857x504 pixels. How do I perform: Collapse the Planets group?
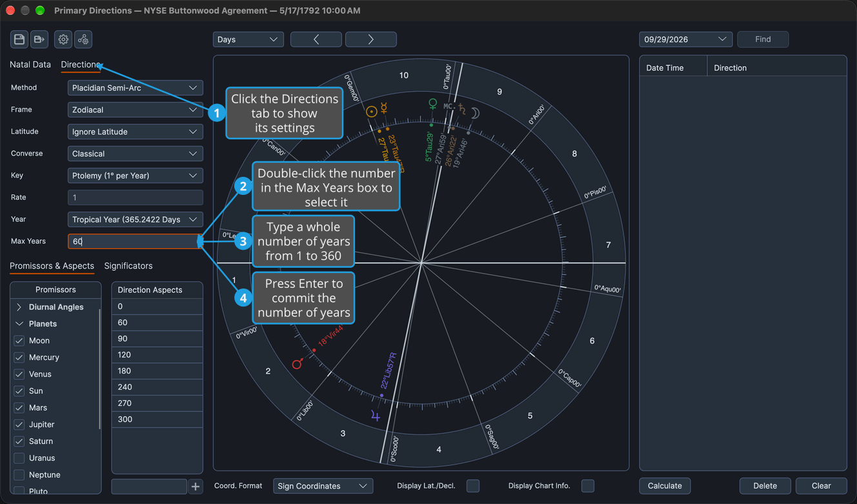tap(19, 324)
